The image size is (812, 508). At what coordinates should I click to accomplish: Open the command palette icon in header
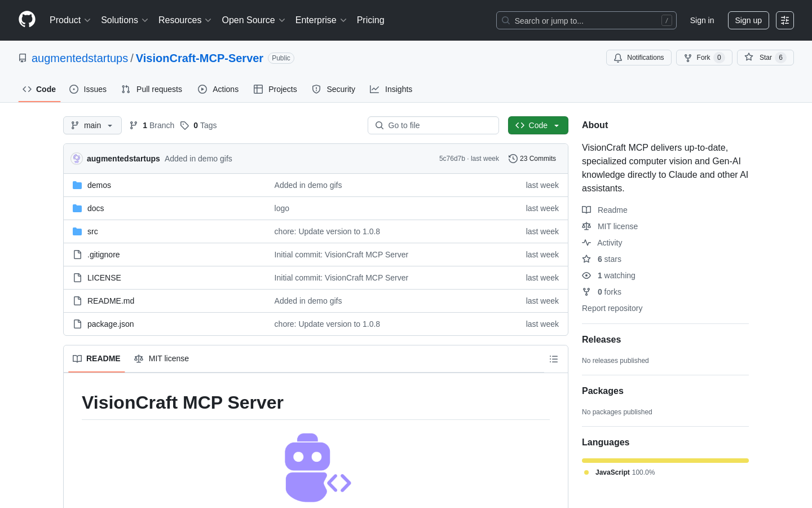[785, 20]
